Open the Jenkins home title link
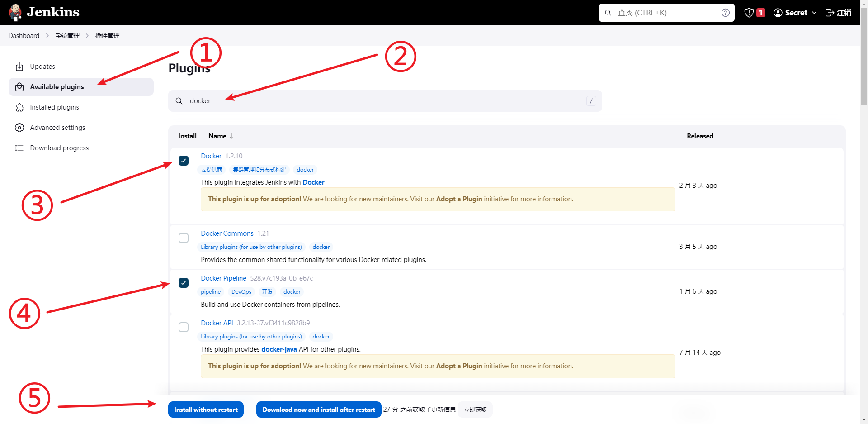The height and width of the screenshot is (424, 868). point(53,12)
